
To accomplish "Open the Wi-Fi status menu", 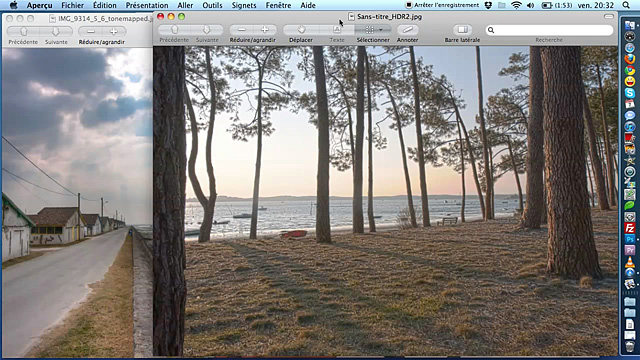I will [516, 5].
